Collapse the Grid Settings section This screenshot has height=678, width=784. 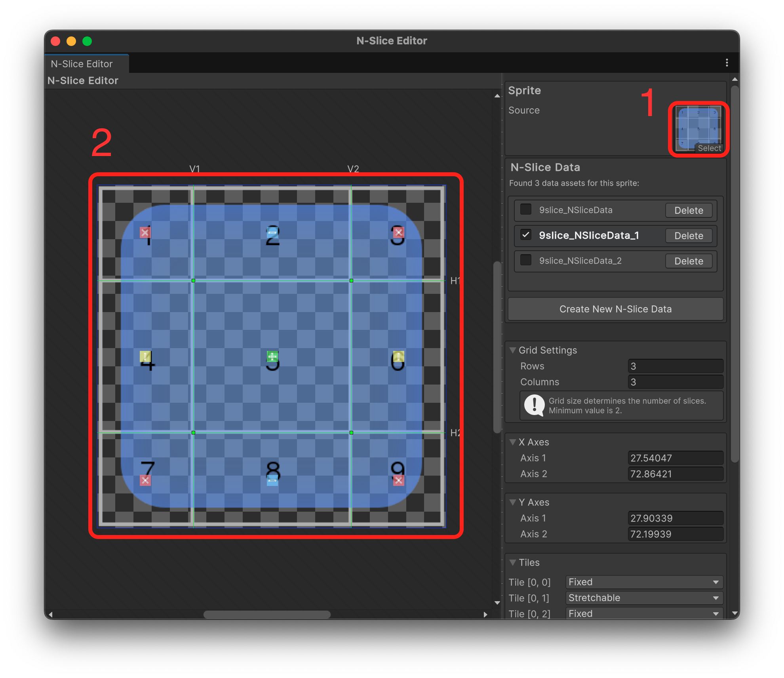pos(513,350)
